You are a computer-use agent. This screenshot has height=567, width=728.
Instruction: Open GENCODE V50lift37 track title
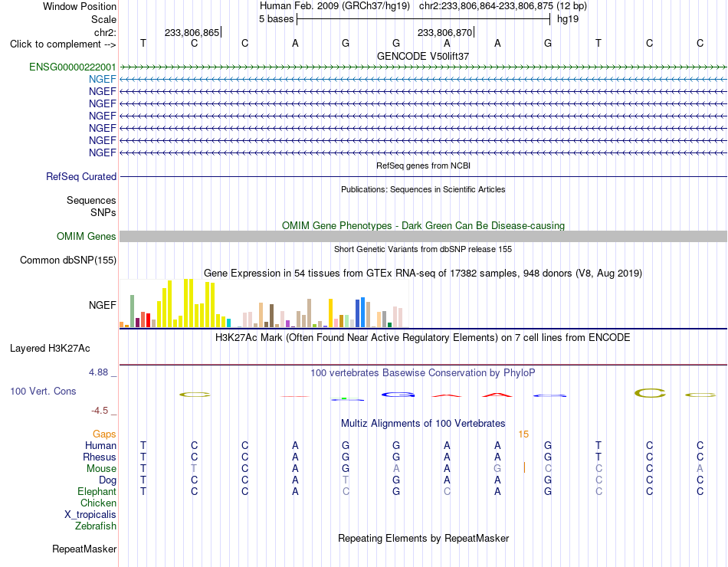(423, 56)
